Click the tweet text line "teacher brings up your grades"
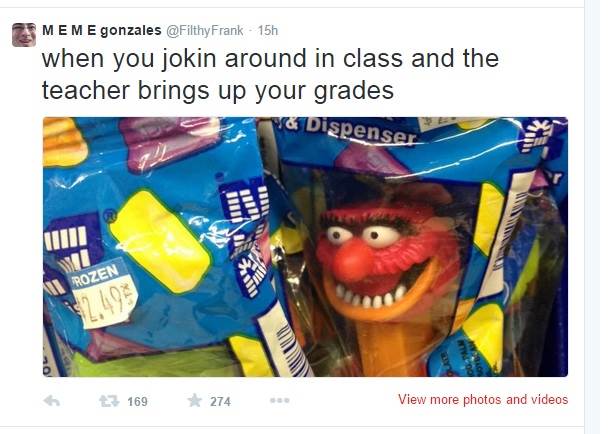 (218, 91)
